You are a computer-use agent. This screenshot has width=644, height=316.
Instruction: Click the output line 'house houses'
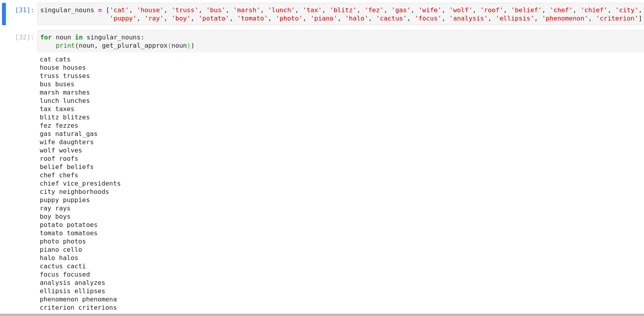point(63,68)
